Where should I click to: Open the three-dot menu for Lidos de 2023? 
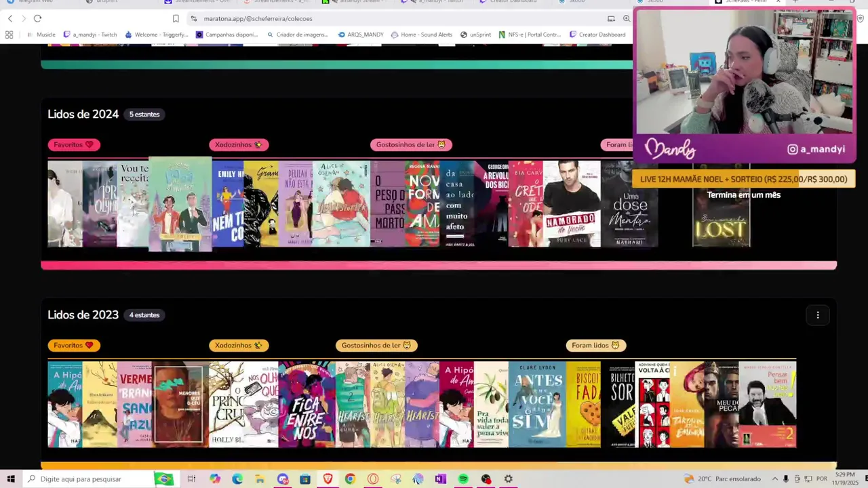pyautogui.click(x=818, y=314)
